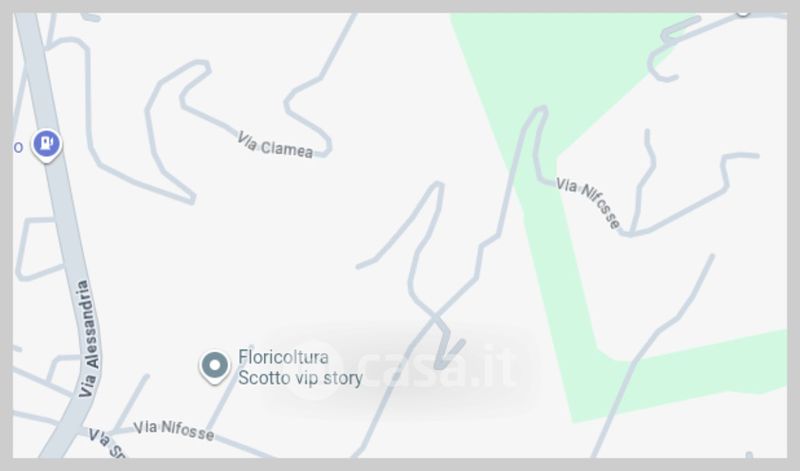Click the cut-off purple label left of the gas pin
This screenshot has width=800, height=471.
pyautogui.click(x=18, y=147)
